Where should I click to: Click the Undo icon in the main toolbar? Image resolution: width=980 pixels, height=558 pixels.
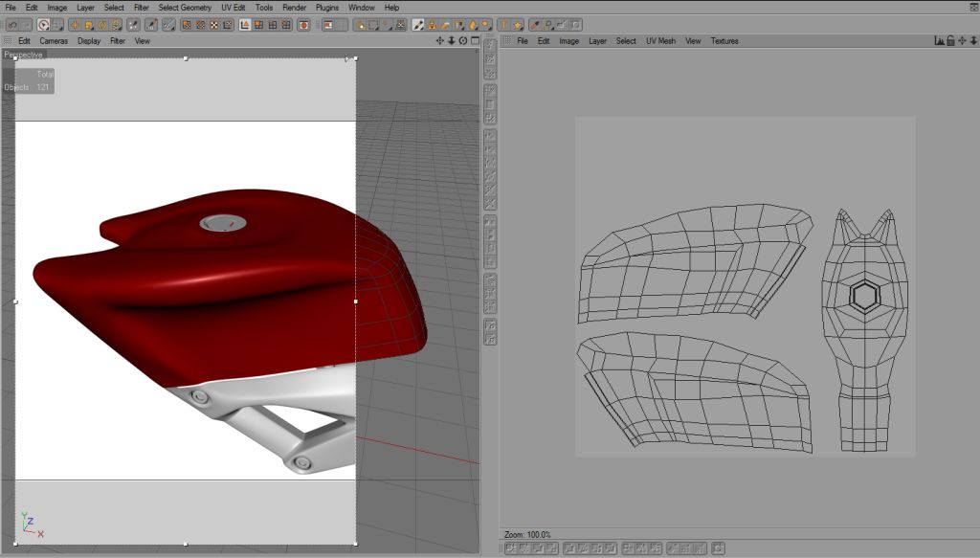tap(11, 25)
